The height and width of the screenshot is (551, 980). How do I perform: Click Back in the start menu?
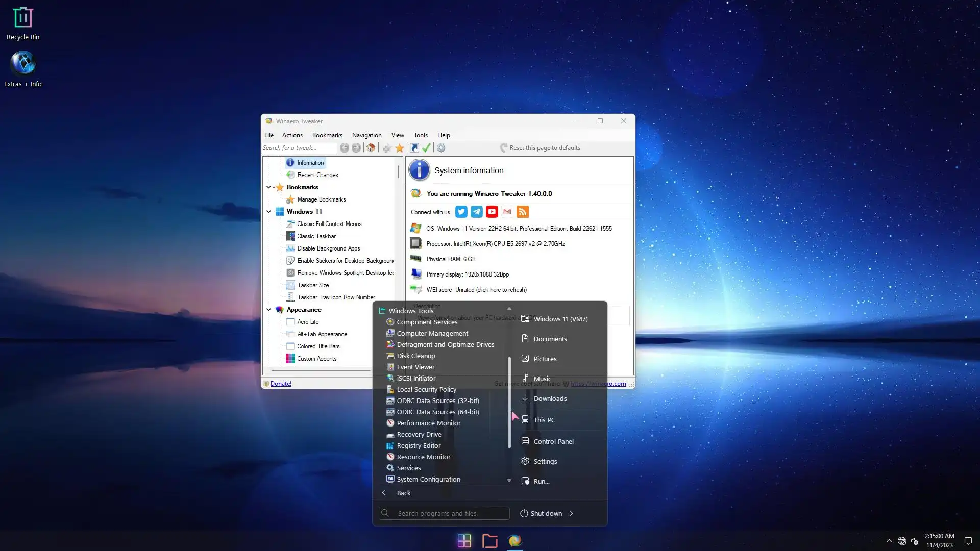[x=403, y=493]
